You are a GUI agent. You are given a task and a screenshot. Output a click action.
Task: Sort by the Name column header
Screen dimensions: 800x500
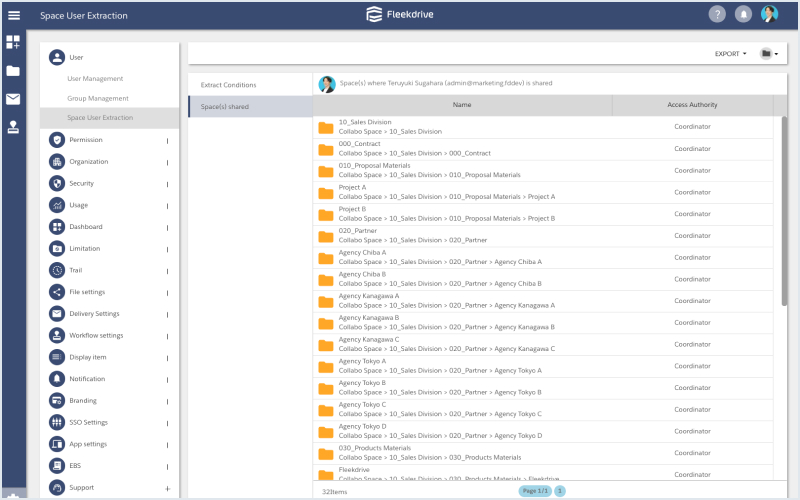click(x=462, y=105)
